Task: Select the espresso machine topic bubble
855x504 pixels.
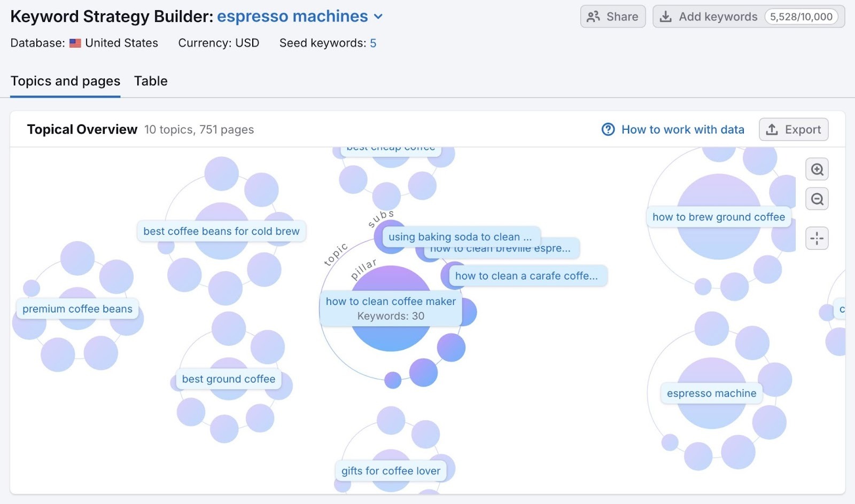Action: [711, 393]
